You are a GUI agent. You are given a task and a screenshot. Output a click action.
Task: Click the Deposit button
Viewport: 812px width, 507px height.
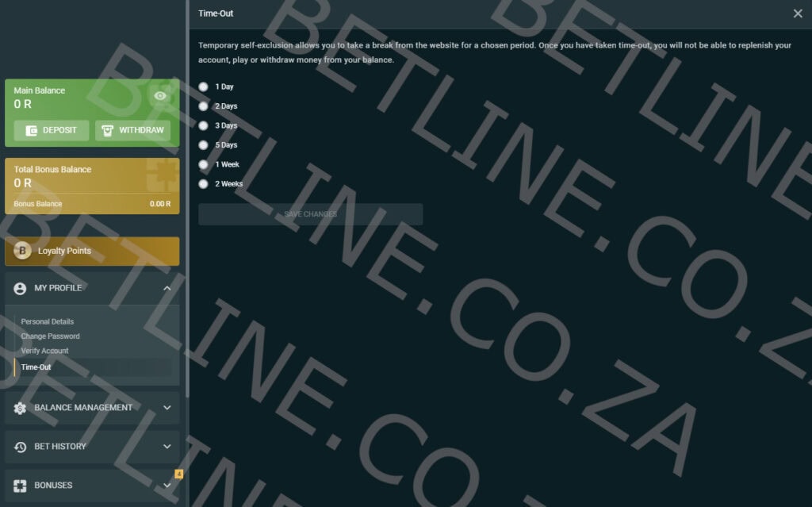[x=52, y=131]
